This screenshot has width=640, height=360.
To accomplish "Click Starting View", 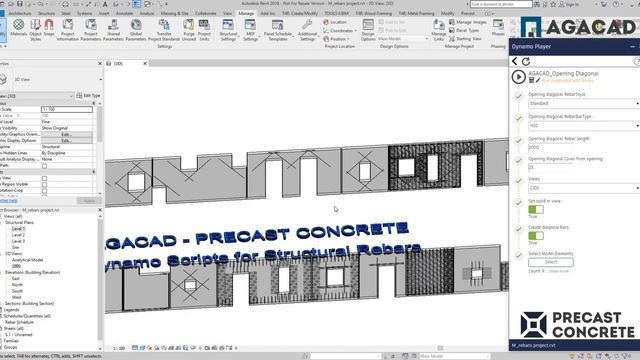I will click(465, 38).
